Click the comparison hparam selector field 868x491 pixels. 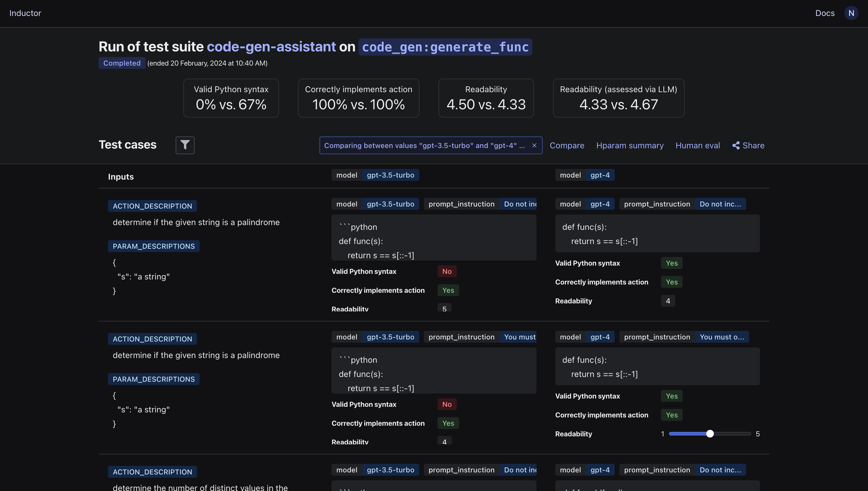(x=424, y=145)
